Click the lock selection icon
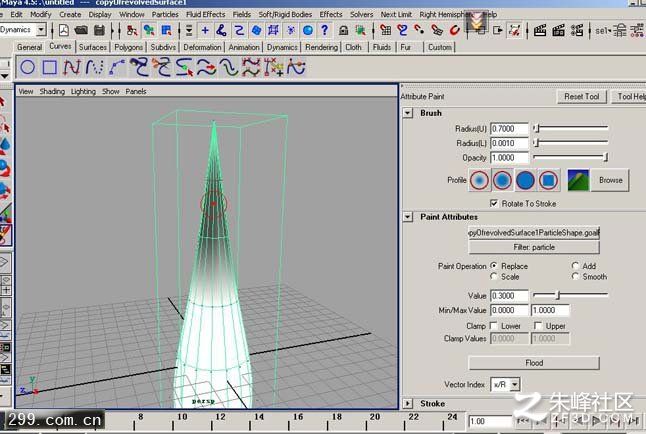 (343, 30)
